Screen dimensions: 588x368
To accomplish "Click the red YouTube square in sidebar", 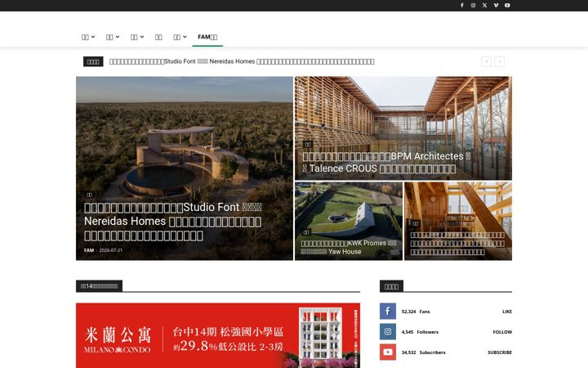I will click(388, 352).
